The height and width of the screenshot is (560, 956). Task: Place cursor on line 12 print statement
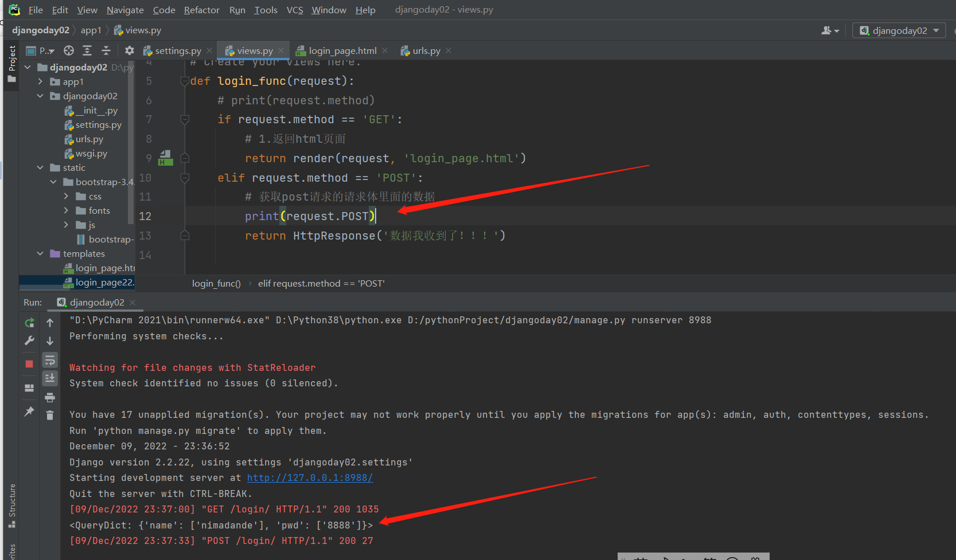click(x=310, y=216)
